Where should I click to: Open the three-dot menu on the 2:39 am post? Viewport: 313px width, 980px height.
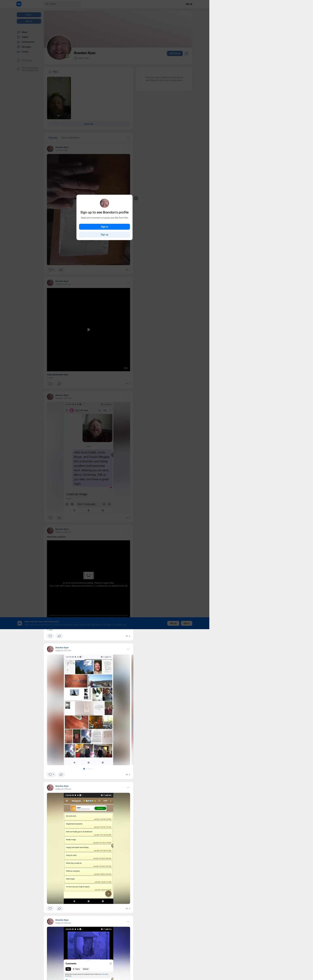(128, 787)
